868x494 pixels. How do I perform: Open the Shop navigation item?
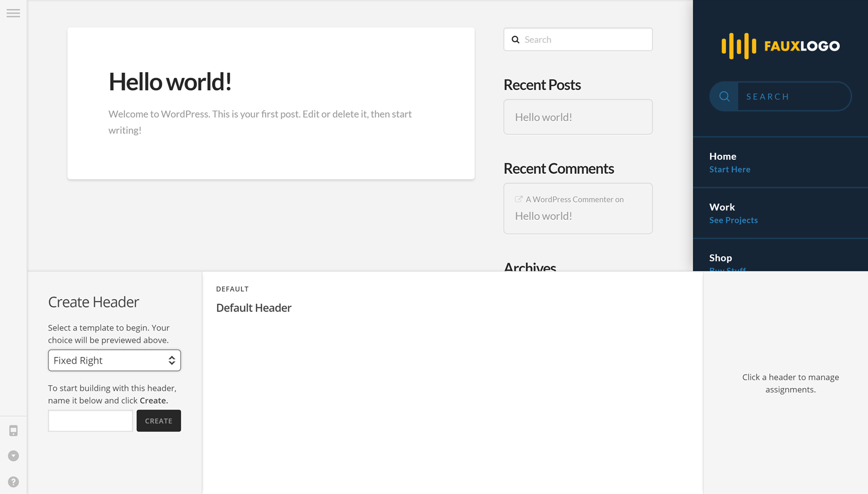coord(720,258)
